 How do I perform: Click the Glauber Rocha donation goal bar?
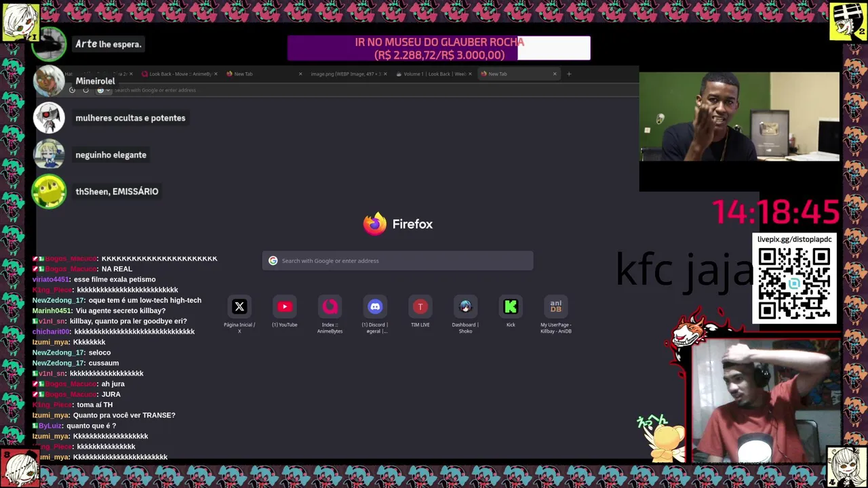[439, 49]
